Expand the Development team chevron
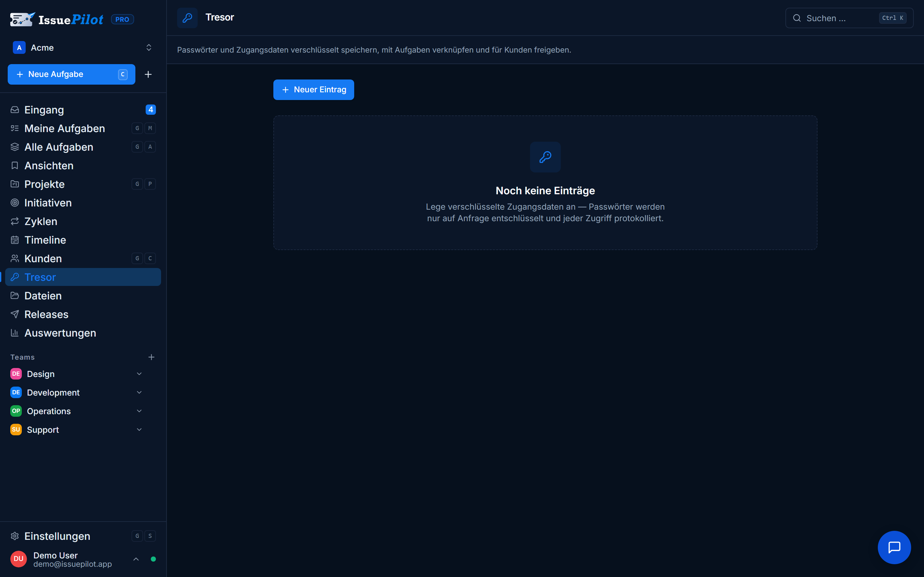This screenshot has width=924, height=577. [x=139, y=392]
